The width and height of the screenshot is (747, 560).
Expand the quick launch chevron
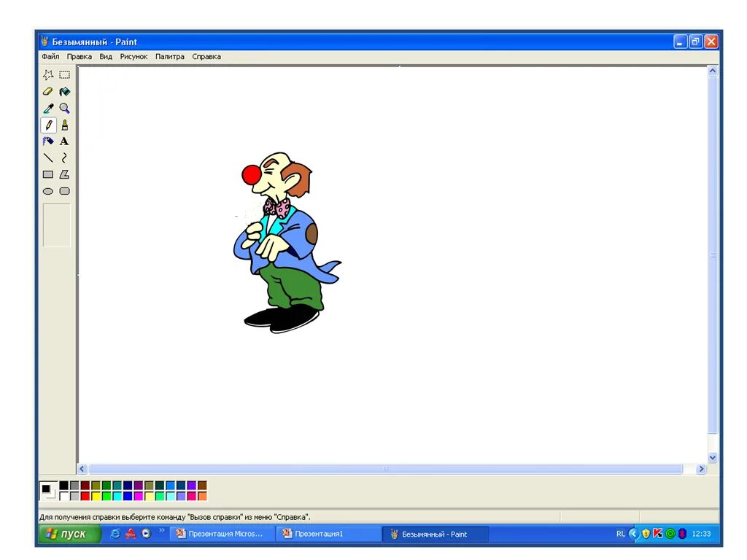(161, 530)
